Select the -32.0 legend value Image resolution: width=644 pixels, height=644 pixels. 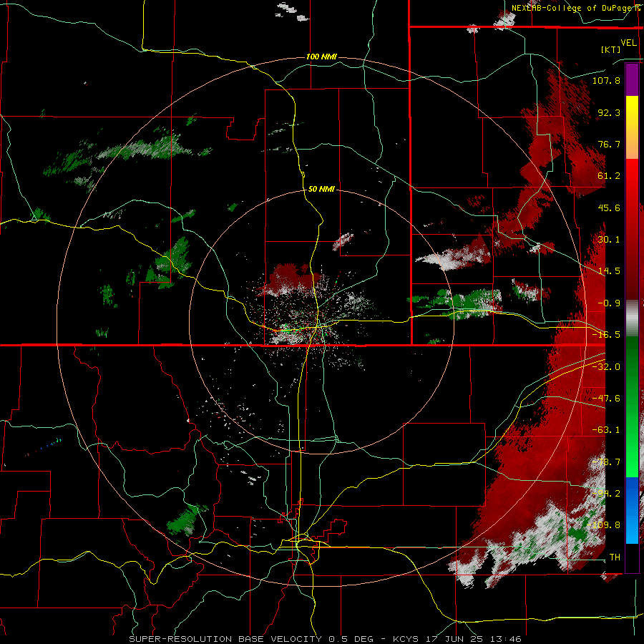(x=606, y=367)
